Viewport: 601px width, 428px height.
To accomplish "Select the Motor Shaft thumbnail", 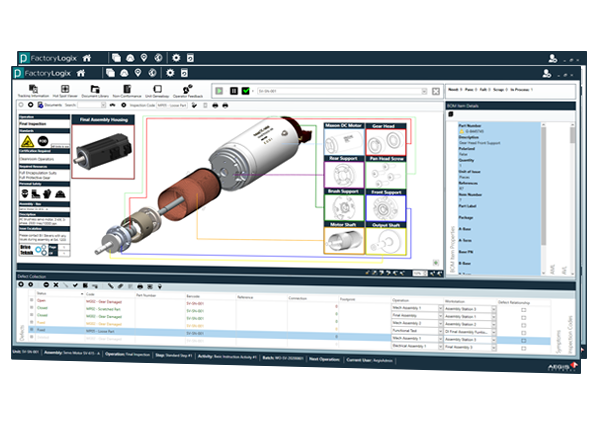I will [344, 238].
